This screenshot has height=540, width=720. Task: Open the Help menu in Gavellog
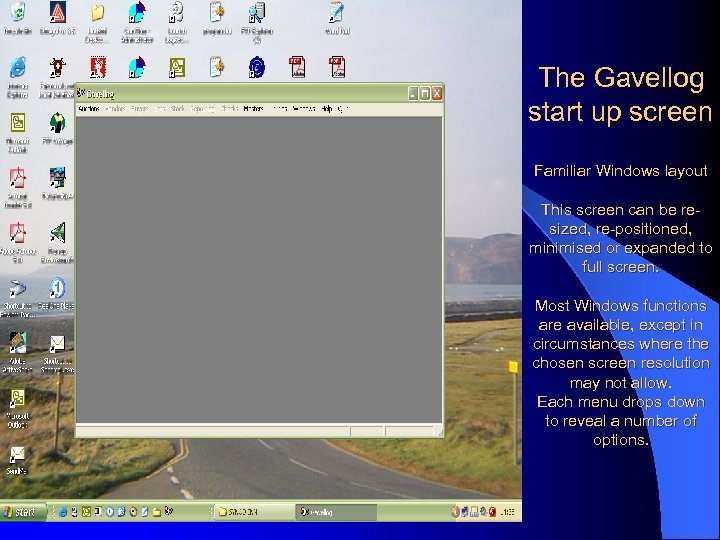[327, 109]
